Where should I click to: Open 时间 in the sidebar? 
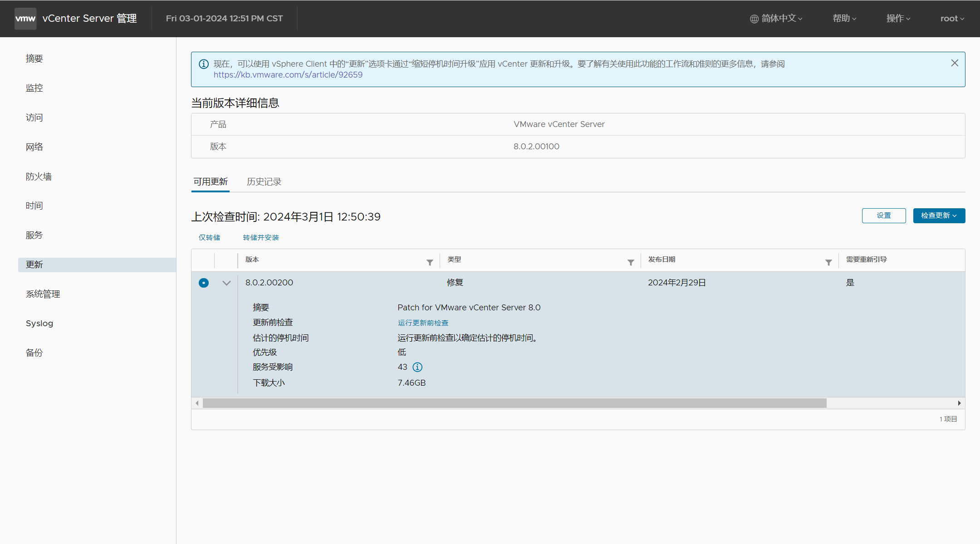tap(34, 206)
